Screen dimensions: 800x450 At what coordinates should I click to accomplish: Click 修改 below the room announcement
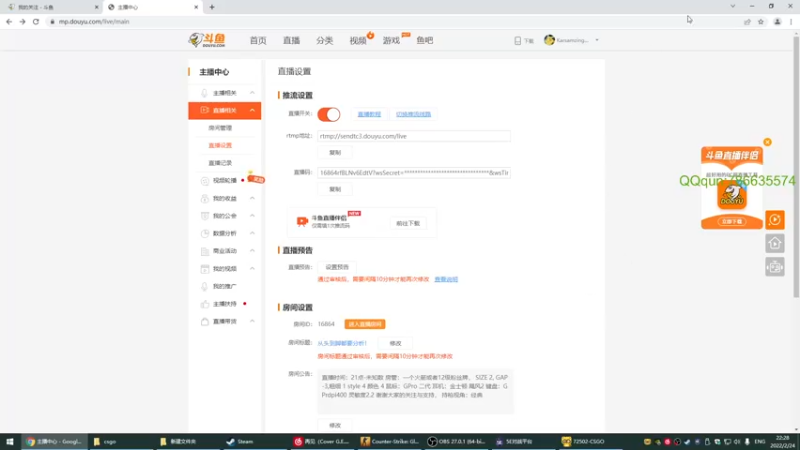(x=335, y=425)
